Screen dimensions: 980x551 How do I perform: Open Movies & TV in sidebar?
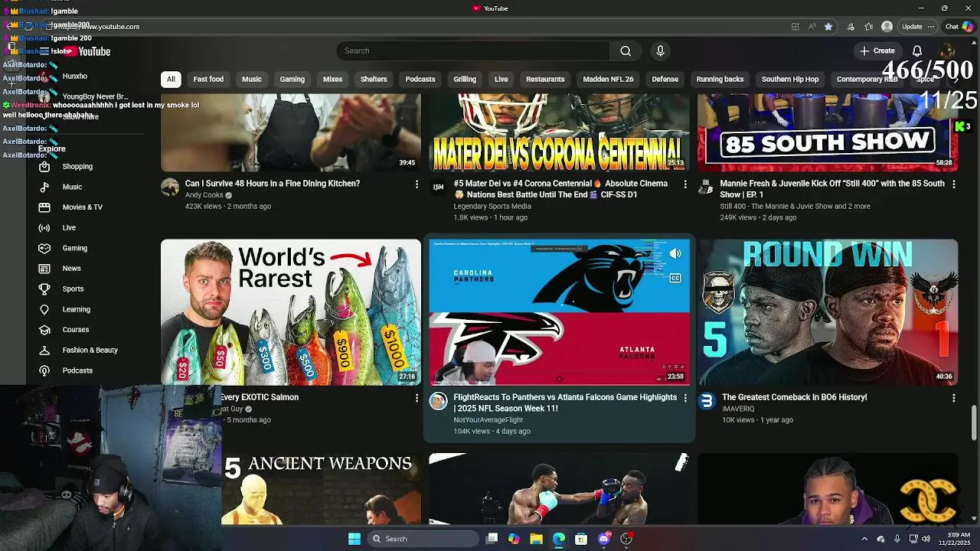coord(82,207)
